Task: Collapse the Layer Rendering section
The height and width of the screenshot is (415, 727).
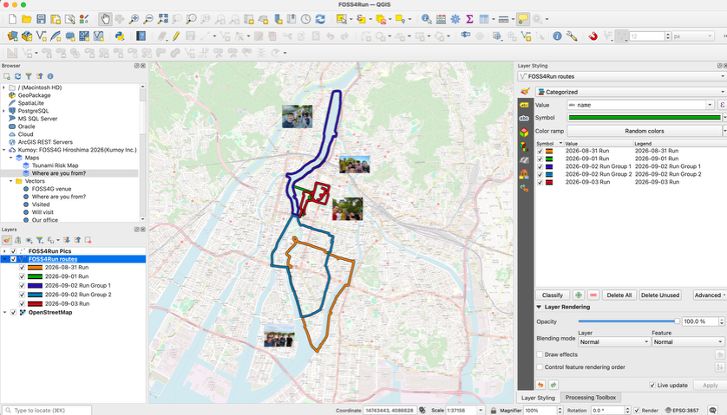Action: pos(539,307)
